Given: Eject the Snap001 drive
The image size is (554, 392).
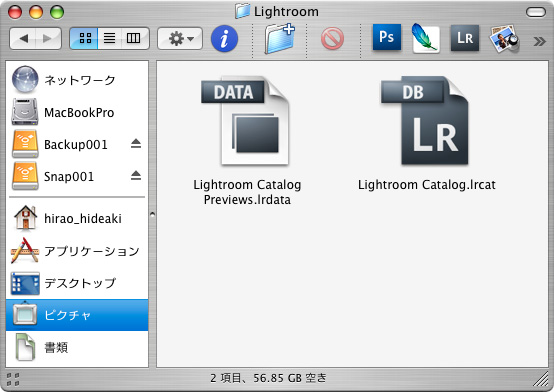Looking at the screenshot, I should 136,175.
